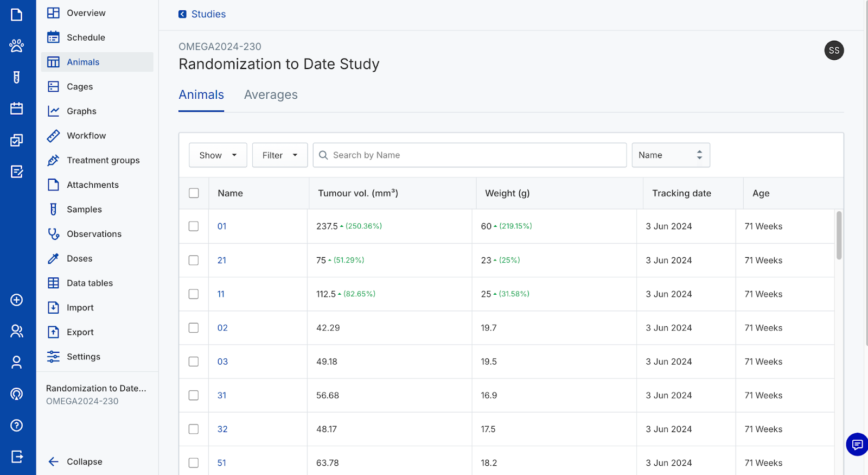This screenshot has height=475, width=868.
Task: Open animal 21 link
Action: pos(222,261)
